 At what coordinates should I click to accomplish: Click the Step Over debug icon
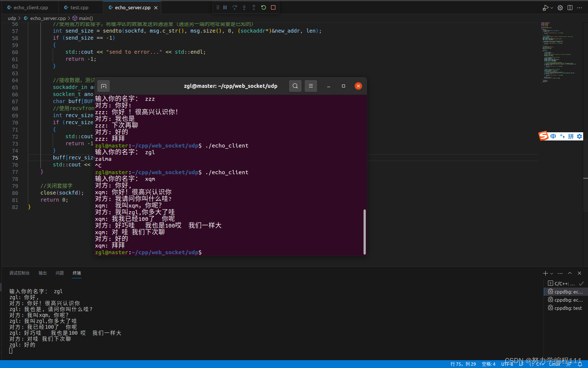pos(234,7)
